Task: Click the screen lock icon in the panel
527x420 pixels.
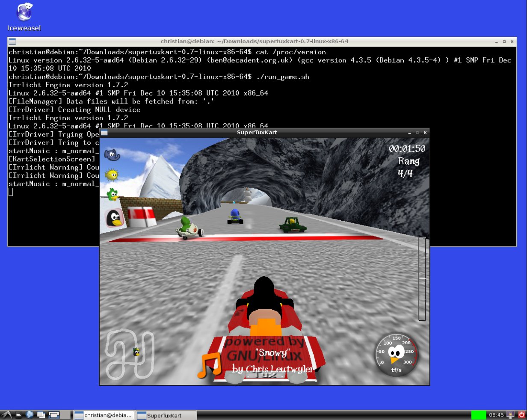Action: point(510,414)
